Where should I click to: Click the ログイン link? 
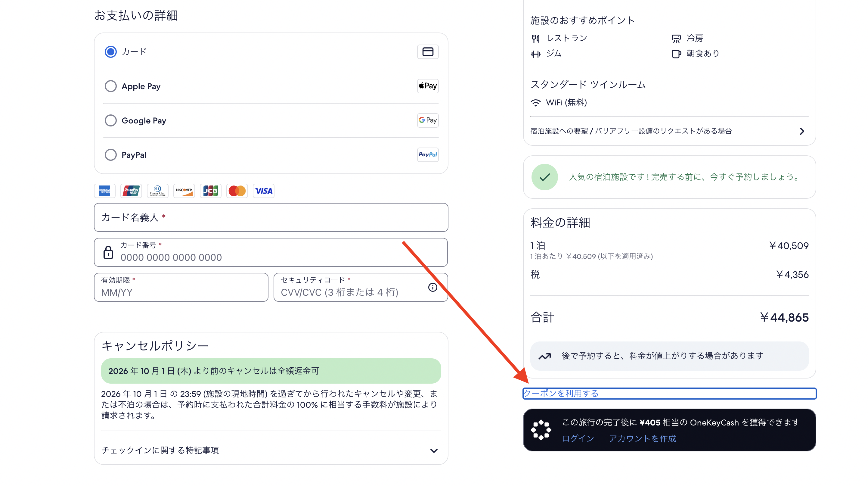pyautogui.click(x=578, y=438)
